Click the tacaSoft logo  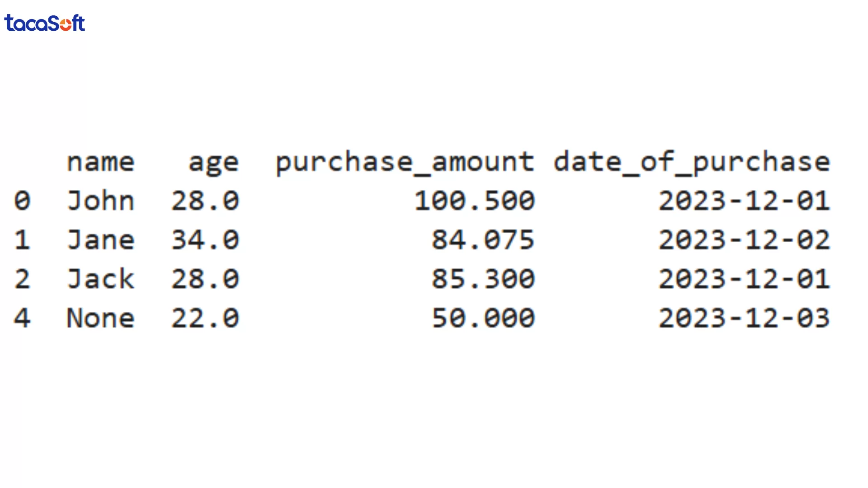(x=44, y=23)
